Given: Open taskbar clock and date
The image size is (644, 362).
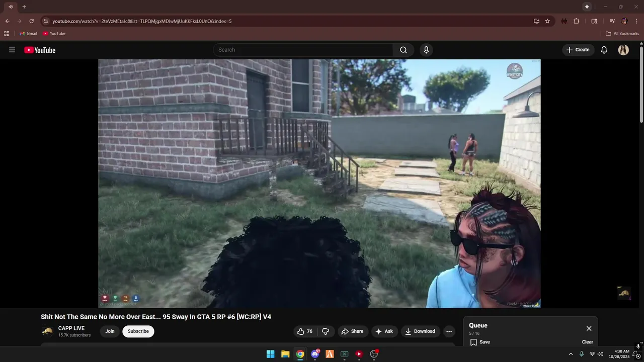Looking at the screenshot, I should point(619,354).
